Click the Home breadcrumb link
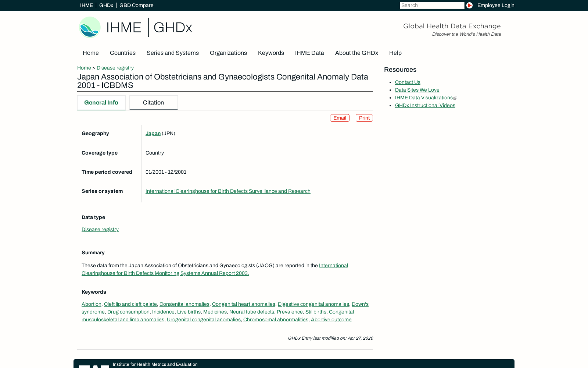This screenshot has width=588, height=368. click(84, 68)
